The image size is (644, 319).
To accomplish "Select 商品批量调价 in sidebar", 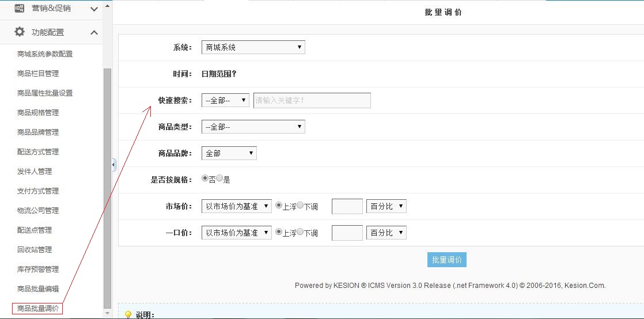I will [x=37, y=308].
